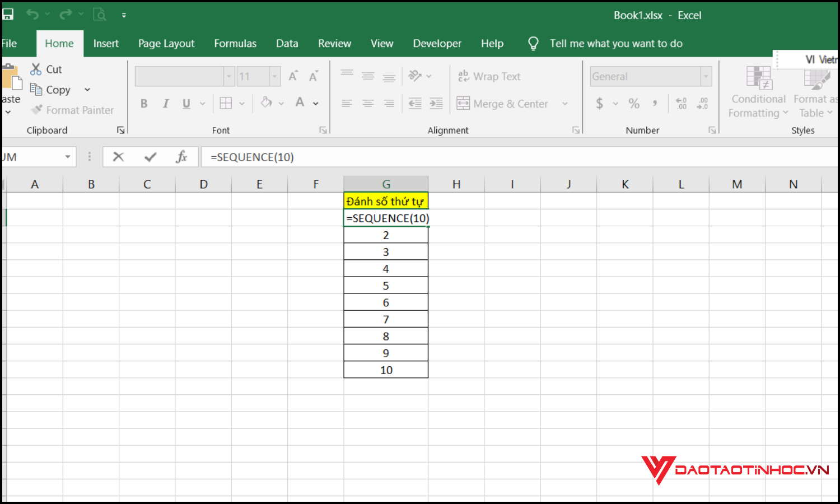Confirm formula entry with the checkmark icon
This screenshot has width=840, height=504.
(x=150, y=157)
